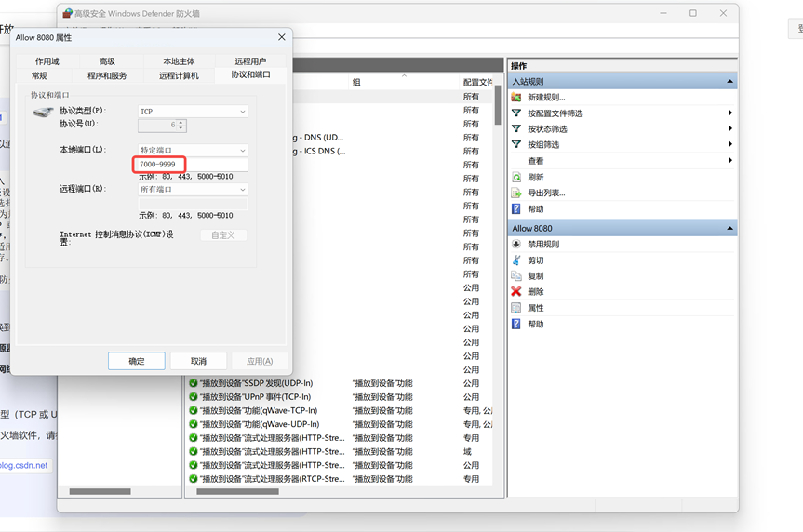
Task: Click the Export List (导出列表) icon
Action: coord(516,193)
